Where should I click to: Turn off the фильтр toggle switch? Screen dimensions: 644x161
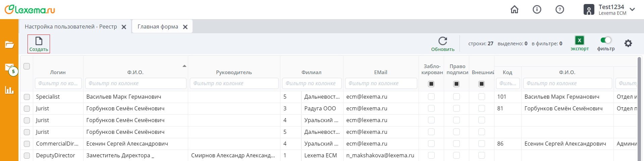click(x=606, y=40)
